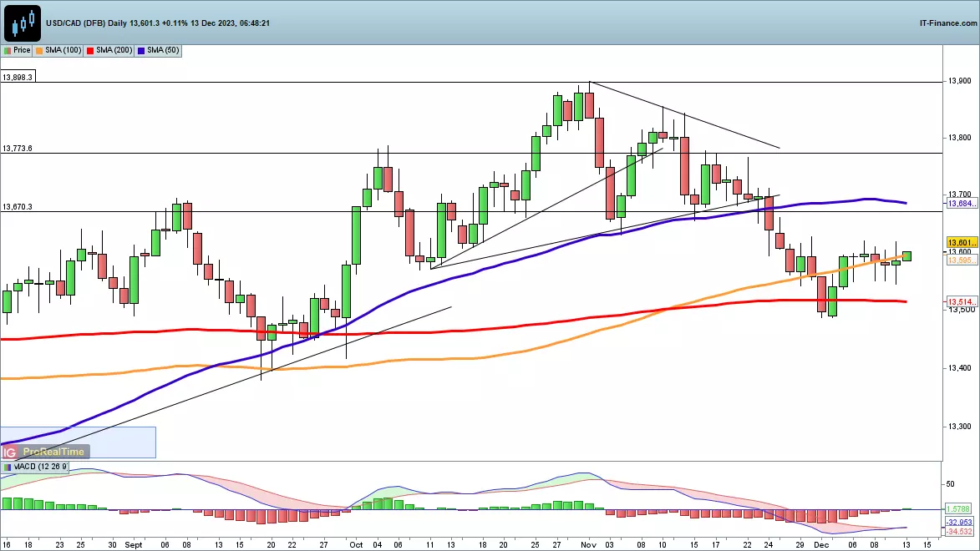Click the IG logo on the chart
Screen dimensions: 980x551
[x=8, y=452]
